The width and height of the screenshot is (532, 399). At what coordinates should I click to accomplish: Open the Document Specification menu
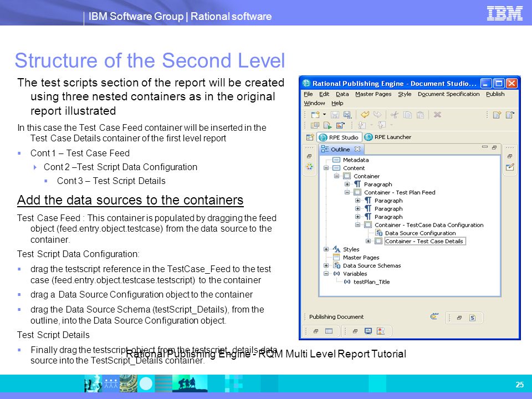tap(448, 94)
